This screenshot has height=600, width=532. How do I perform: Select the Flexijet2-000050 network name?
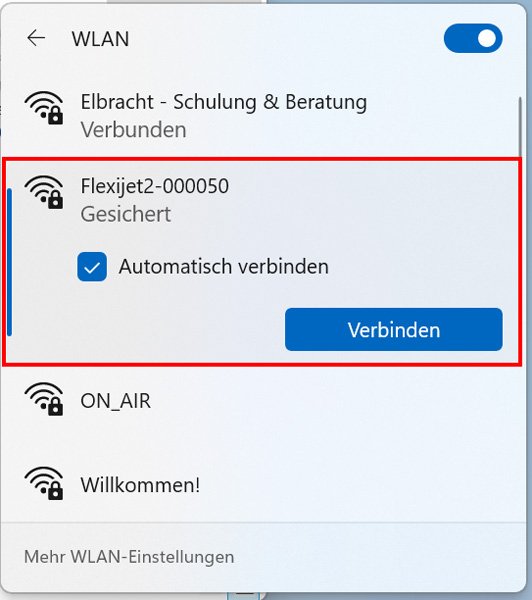point(155,186)
